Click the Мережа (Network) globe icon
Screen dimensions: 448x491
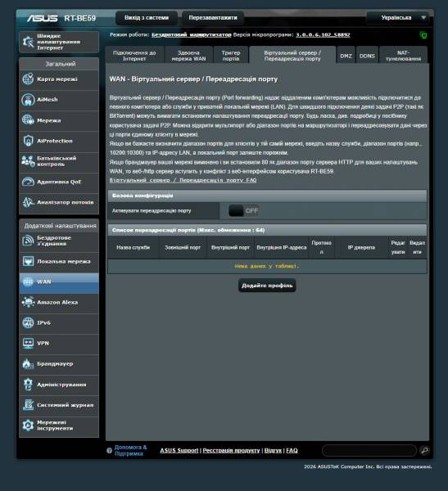coord(28,120)
